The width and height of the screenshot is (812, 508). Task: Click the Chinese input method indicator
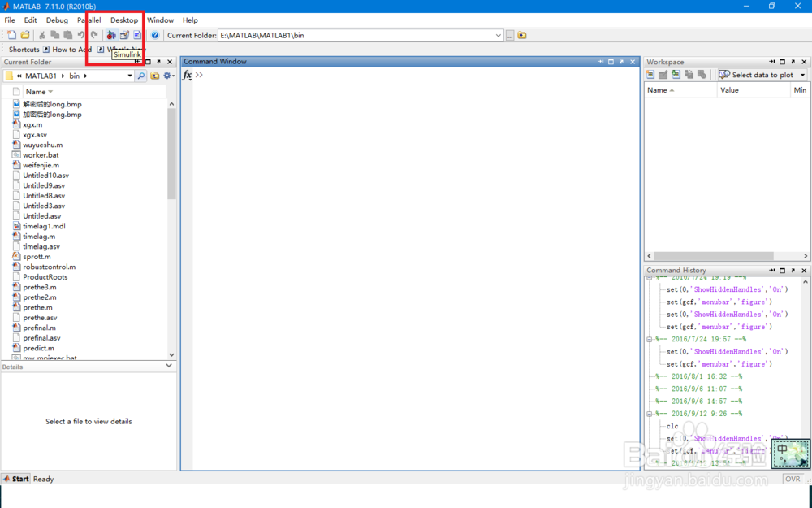(791, 454)
